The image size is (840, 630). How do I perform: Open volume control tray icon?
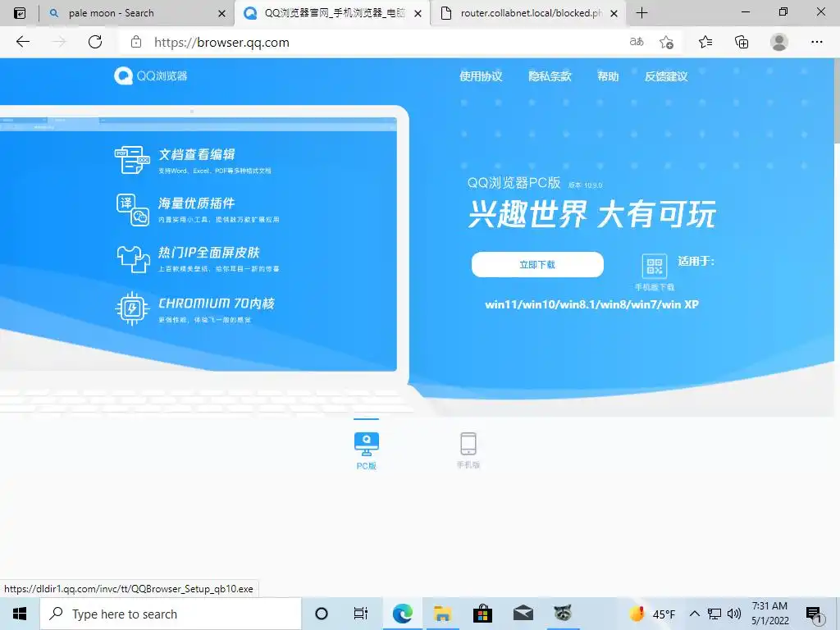tap(734, 614)
